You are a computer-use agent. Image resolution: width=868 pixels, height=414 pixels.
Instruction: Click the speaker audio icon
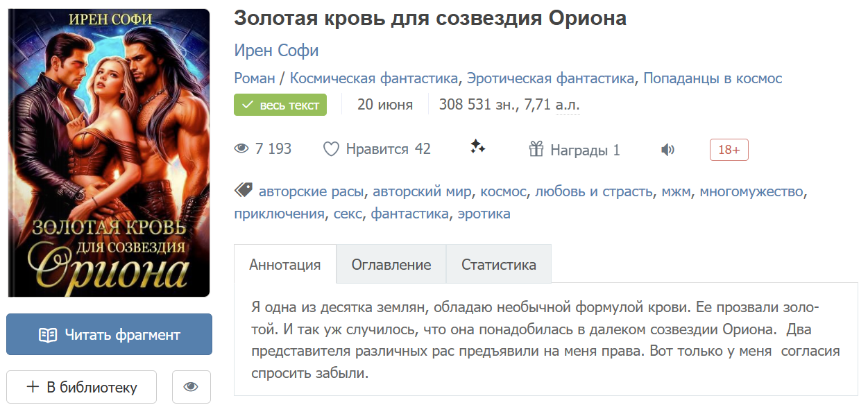(x=667, y=150)
